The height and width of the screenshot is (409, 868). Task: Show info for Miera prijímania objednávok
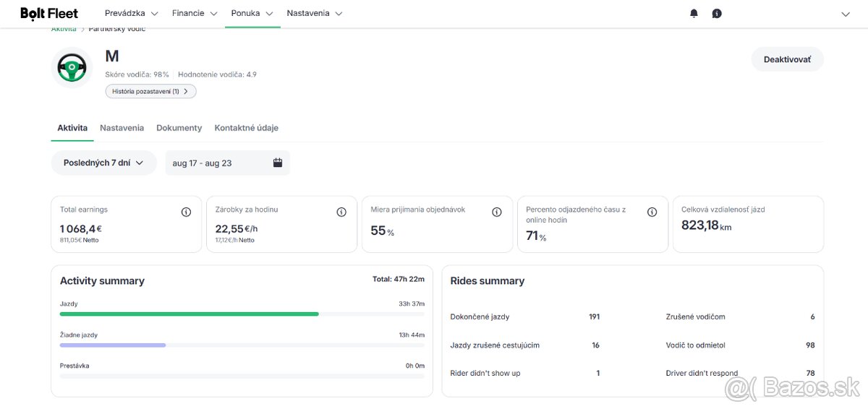(497, 212)
